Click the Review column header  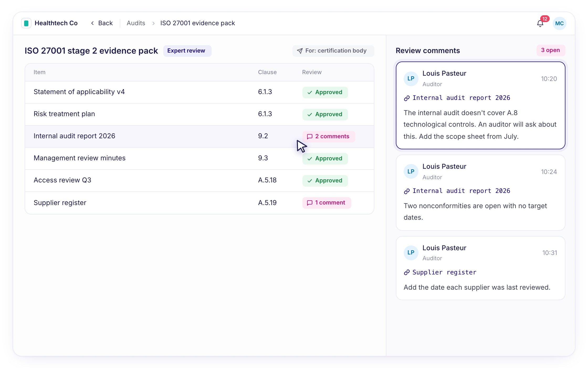312,72
